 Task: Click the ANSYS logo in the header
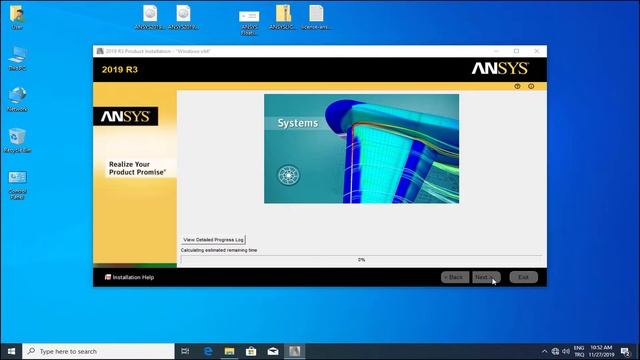coord(500,69)
